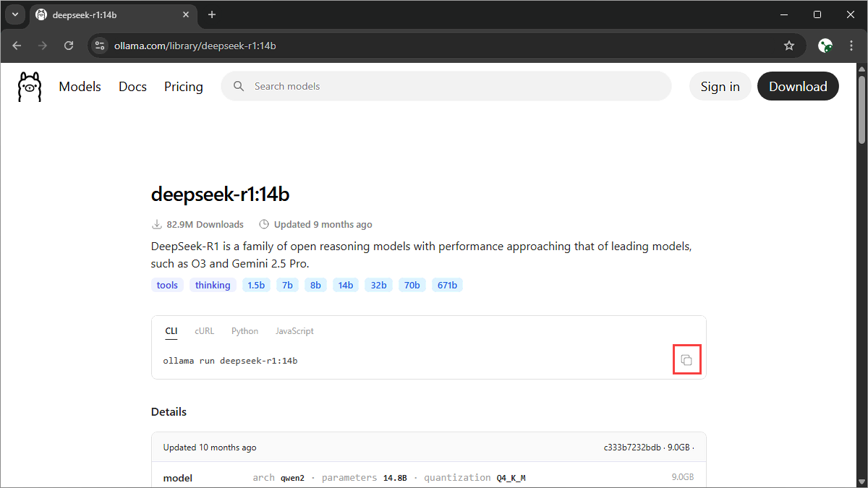Click the browser address bar URL

coord(195,46)
